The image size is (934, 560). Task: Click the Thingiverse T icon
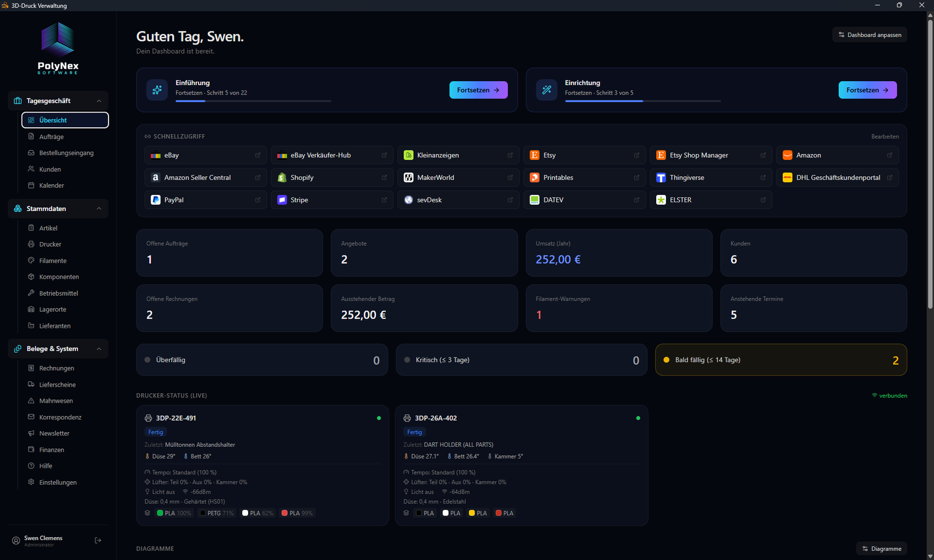pyautogui.click(x=661, y=177)
